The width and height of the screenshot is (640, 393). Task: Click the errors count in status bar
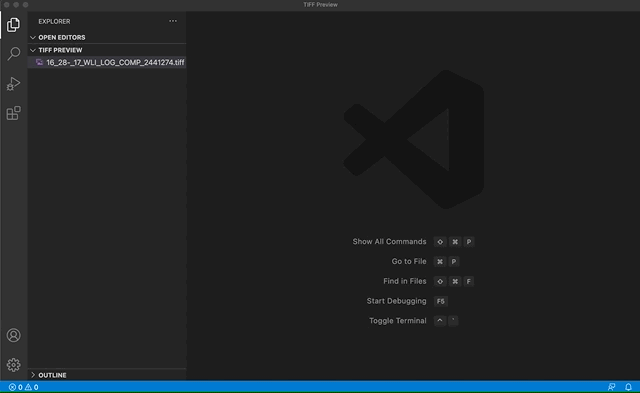pyautogui.click(x=16, y=387)
